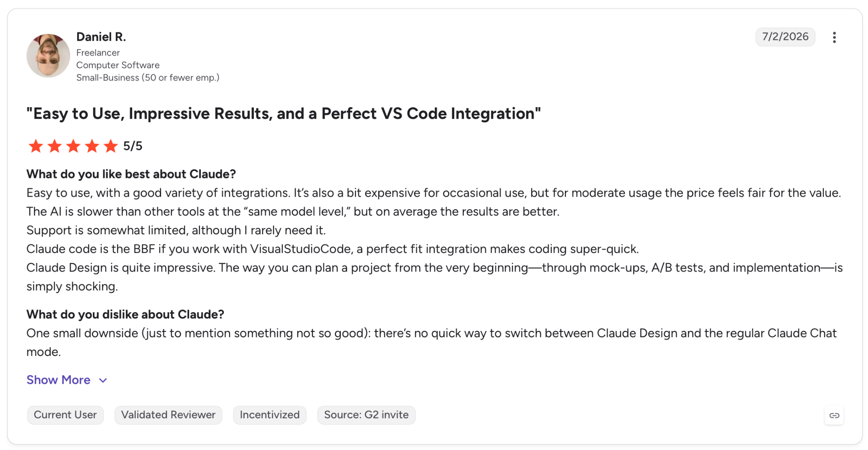Open reviewer name Daniel R.
868x450 pixels.
pyautogui.click(x=101, y=37)
